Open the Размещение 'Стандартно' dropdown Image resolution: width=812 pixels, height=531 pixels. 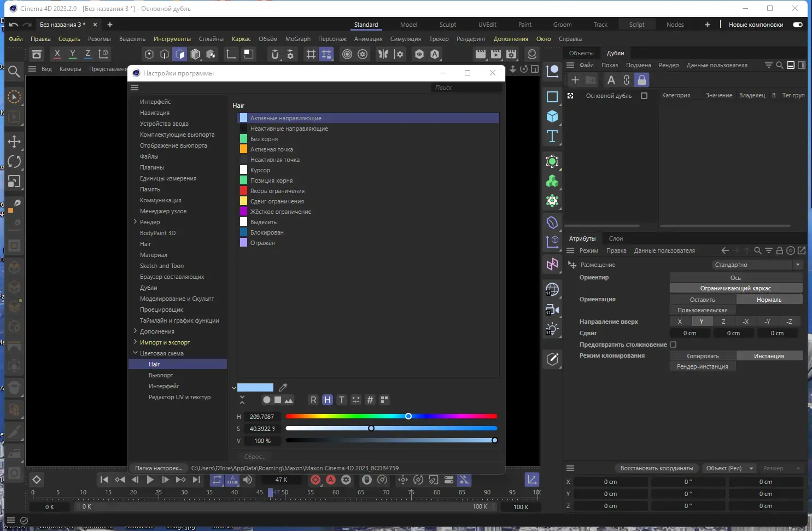[757, 265]
